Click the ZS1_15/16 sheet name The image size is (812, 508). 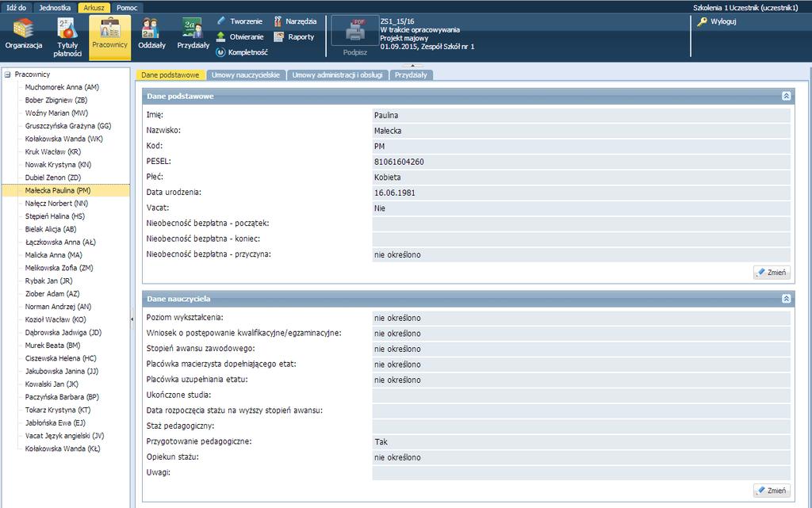click(x=397, y=21)
